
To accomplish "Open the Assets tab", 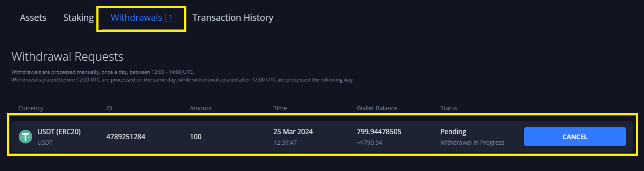I will click(x=33, y=18).
